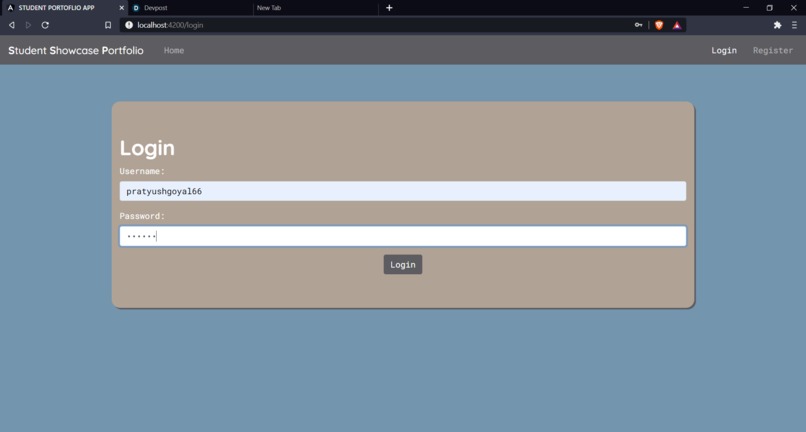Screen dimensions: 806x432
Task: Click the Password: label
Action: click(142, 216)
